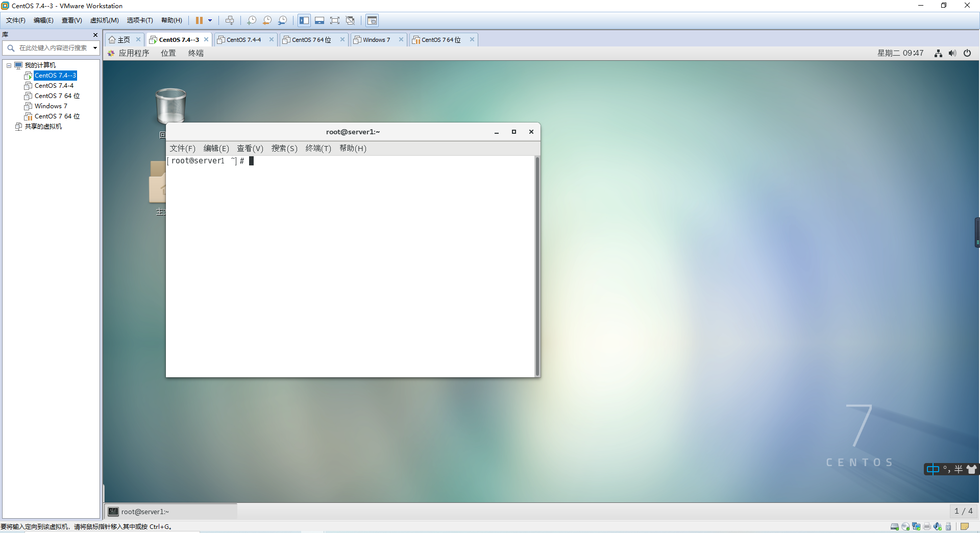980x533 pixels.
Task: Open the IME skin shirt icon
Action: (x=972, y=469)
